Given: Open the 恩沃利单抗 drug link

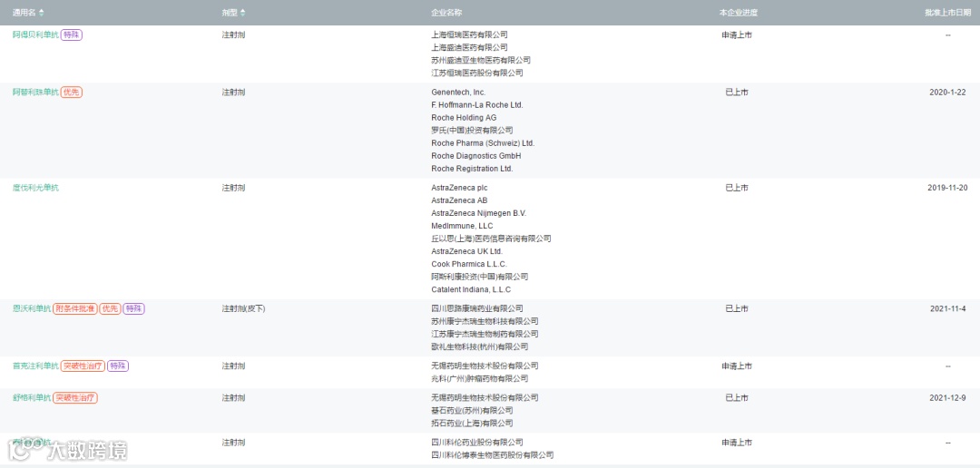Looking at the screenshot, I should 32,308.
